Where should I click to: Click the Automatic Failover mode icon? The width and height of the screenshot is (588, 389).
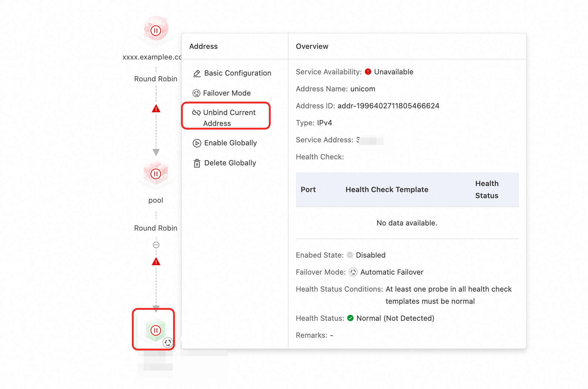353,272
